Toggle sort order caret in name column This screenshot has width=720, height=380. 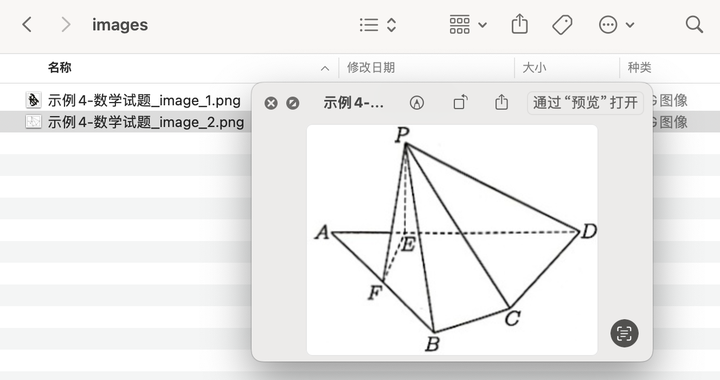tap(325, 68)
